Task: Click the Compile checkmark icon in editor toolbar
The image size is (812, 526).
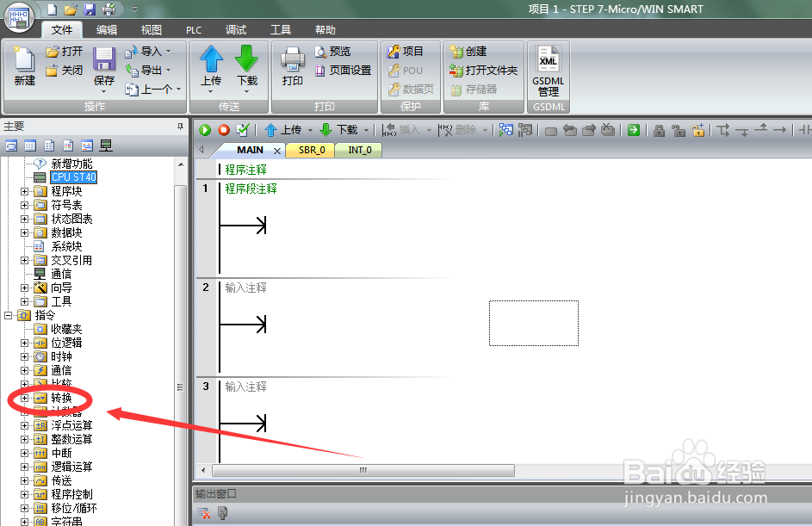Action: (243, 130)
